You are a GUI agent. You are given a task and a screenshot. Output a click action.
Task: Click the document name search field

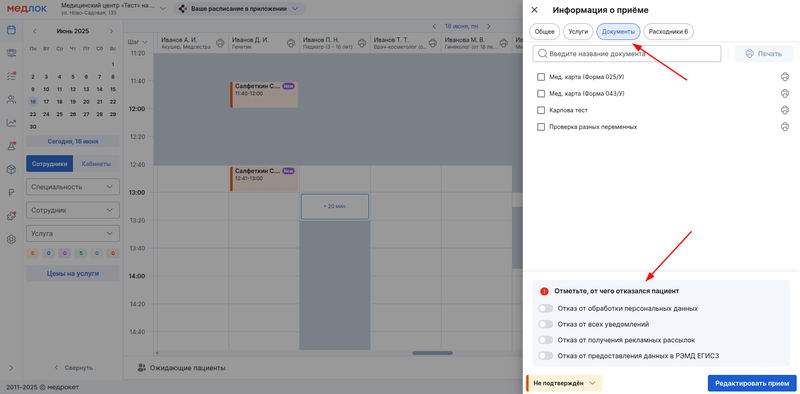click(627, 54)
